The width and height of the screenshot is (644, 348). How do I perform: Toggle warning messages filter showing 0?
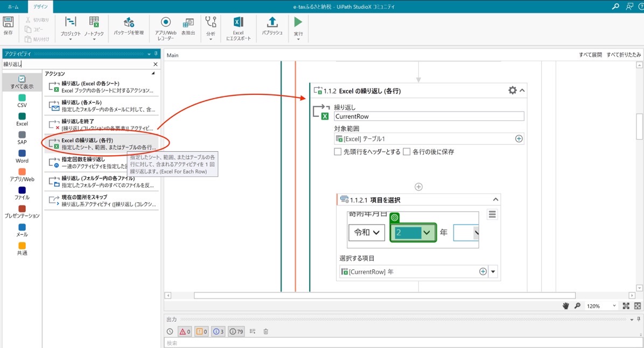202,331
